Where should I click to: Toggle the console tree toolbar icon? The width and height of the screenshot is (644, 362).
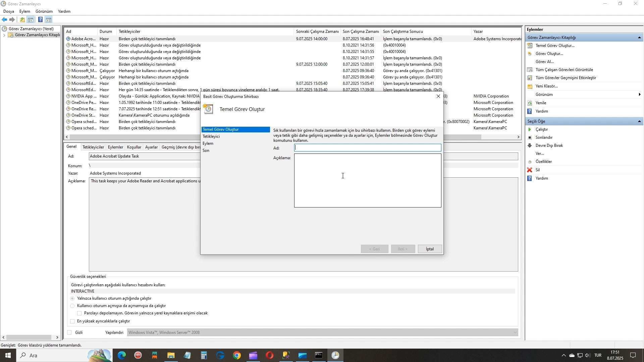(x=31, y=19)
